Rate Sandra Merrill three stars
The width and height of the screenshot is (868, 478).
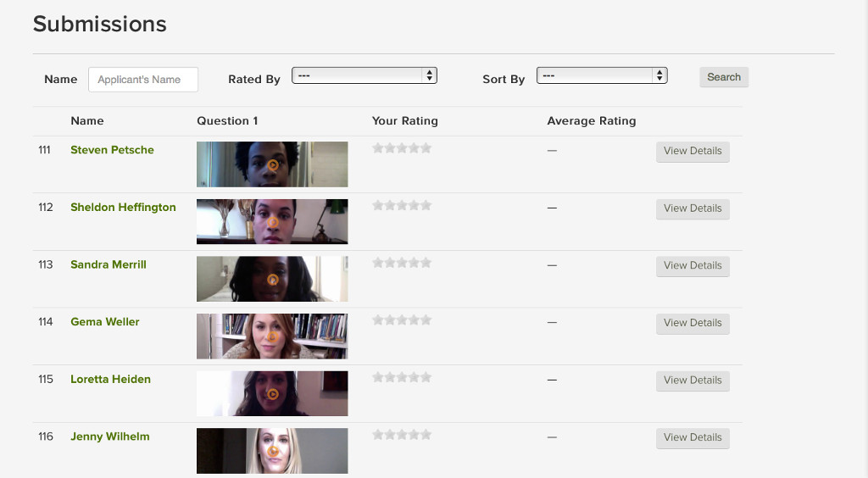(x=402, y=263)
